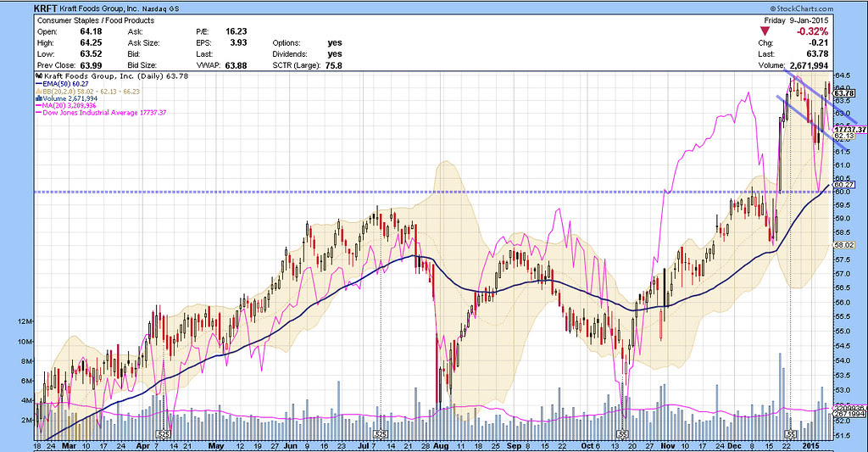This screenshot has width=868, height=452.
Task: Click the 58.02 Bollinger tag on right axis
Action: tap(843, 245)
